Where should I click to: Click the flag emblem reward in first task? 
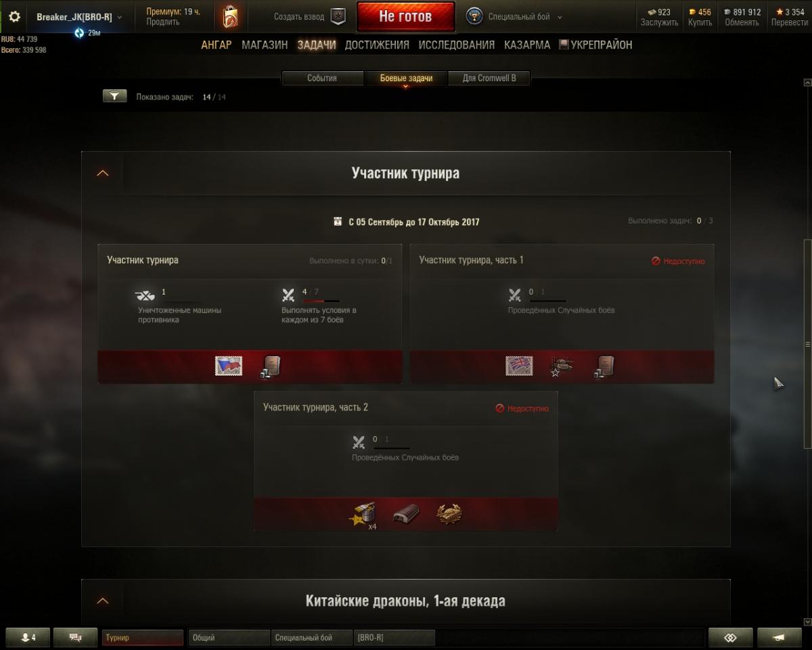(x=228, y=366)
